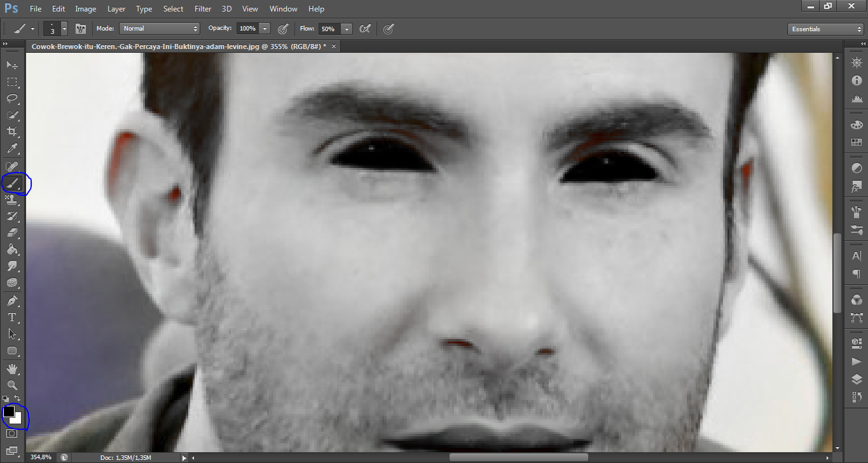Select the Pen tool

12,300
